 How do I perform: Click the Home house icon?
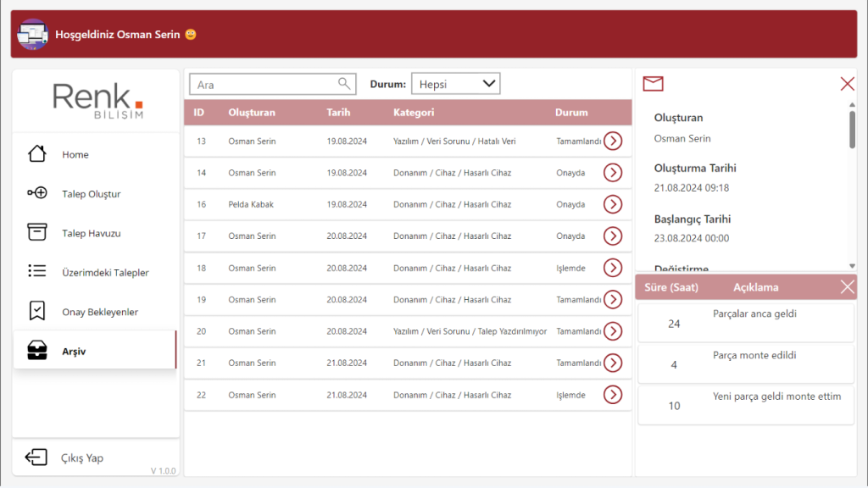pos(37,154)
